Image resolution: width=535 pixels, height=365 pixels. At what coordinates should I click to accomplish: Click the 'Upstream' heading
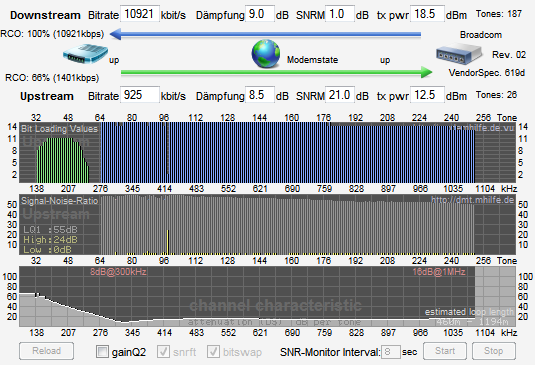click(47, 96)
